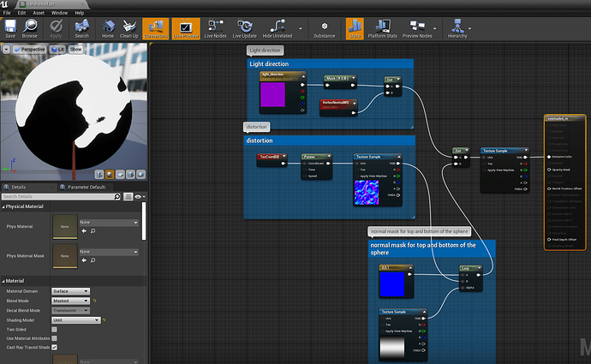
Task: Click the purple light_direction color swatch
Action: tap(272, 94)
